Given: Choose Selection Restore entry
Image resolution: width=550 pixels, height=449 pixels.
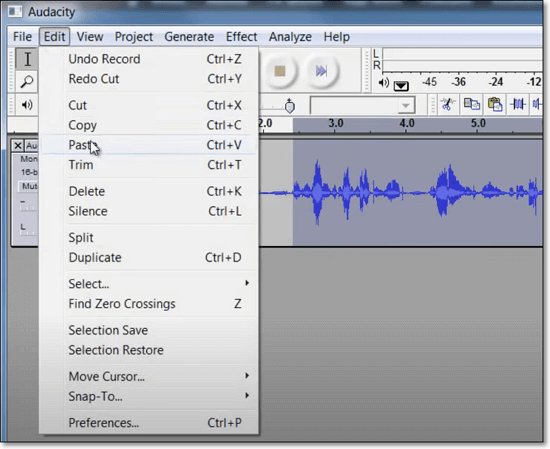Looking at the screenshot, I should (x=149, y=350).
